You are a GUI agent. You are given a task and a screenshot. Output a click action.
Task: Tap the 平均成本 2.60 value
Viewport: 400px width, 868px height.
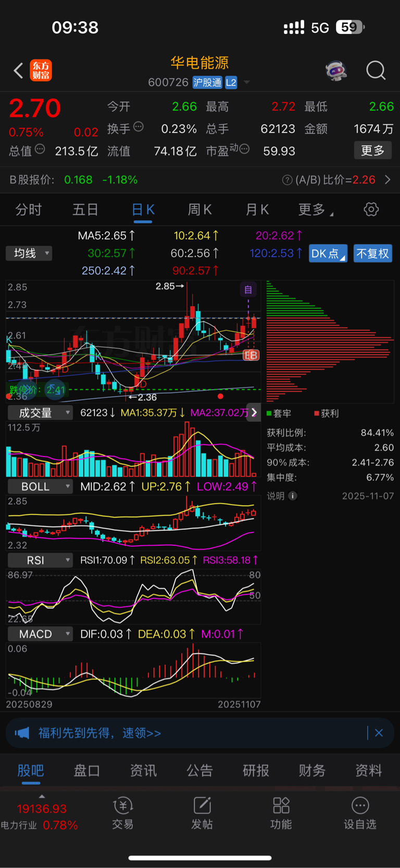(x=384, y=448)
